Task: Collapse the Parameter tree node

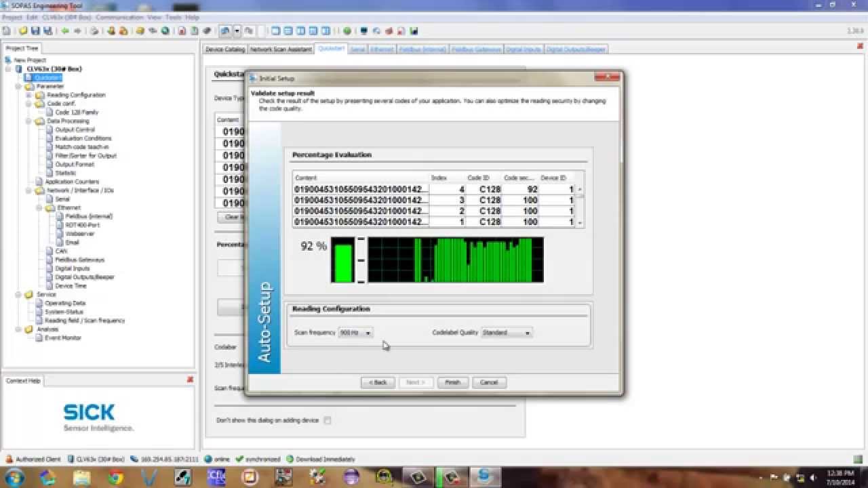Action: [x=19, y=87]
